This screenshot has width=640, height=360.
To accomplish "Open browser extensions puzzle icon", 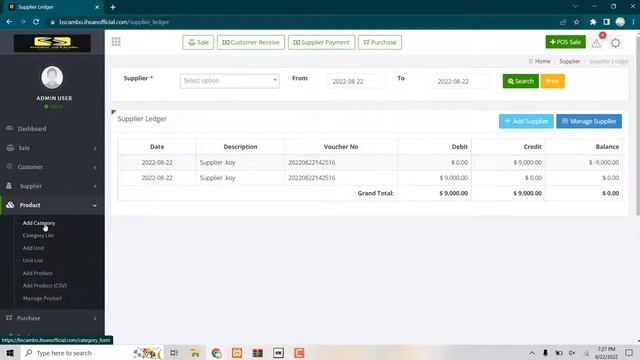I will (x=593, y=22).
